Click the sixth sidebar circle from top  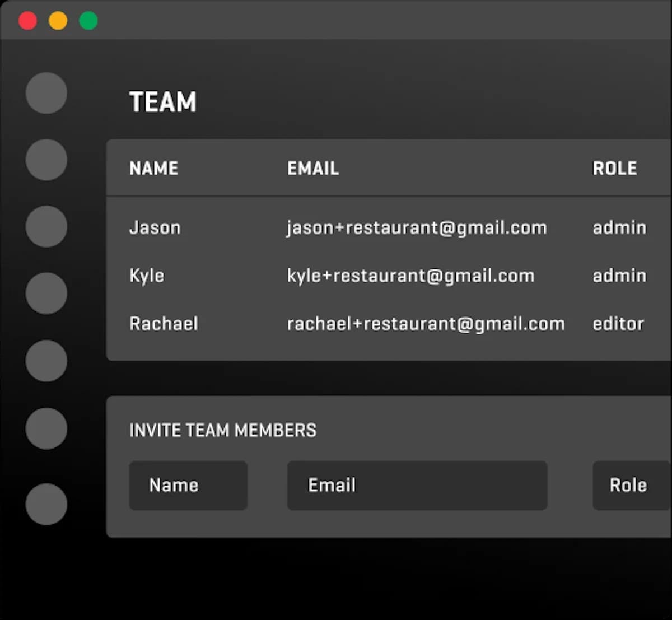coord(46,428)
